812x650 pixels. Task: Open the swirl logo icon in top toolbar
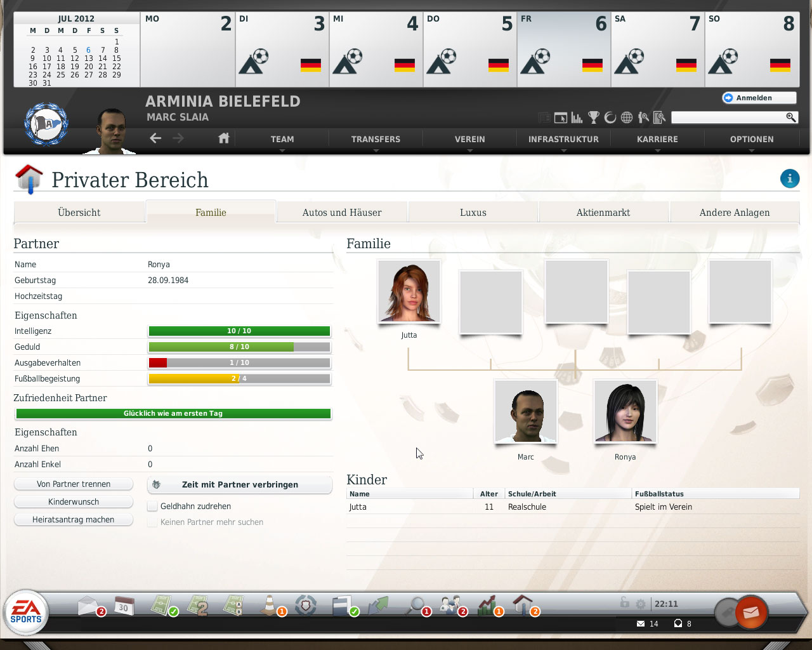(610, 117)
